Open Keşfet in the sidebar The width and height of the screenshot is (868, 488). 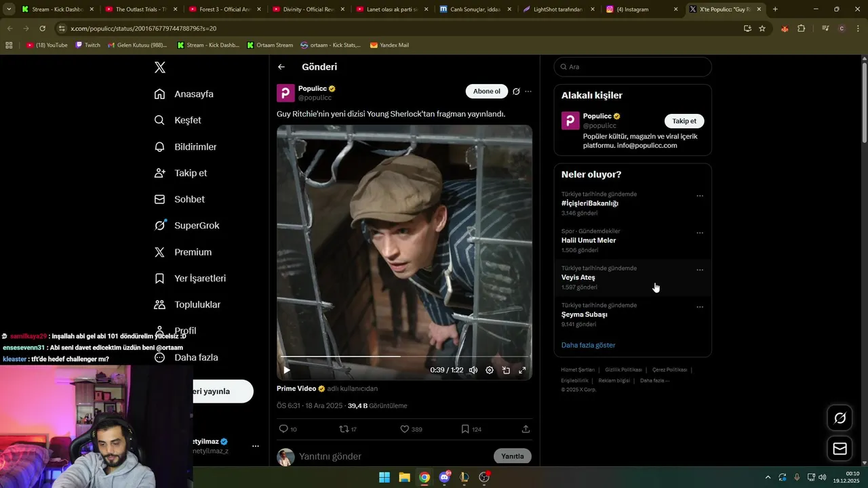coord(178,120)
